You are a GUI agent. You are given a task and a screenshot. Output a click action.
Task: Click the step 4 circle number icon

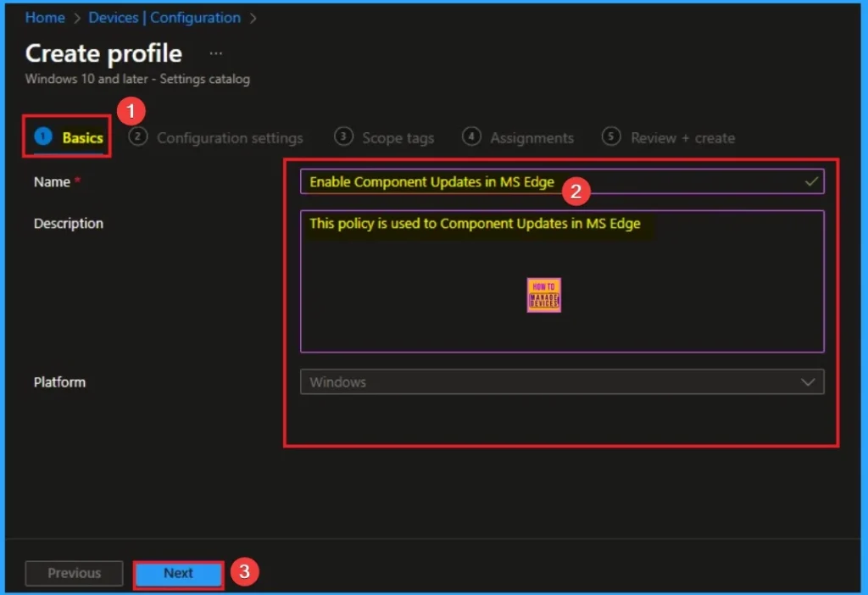[x=471, y=136]
